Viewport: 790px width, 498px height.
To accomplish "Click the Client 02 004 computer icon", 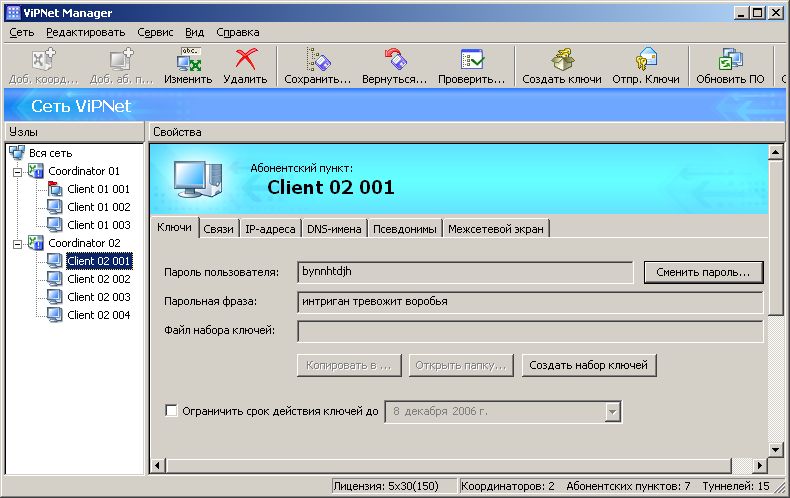I will (54, 315).
